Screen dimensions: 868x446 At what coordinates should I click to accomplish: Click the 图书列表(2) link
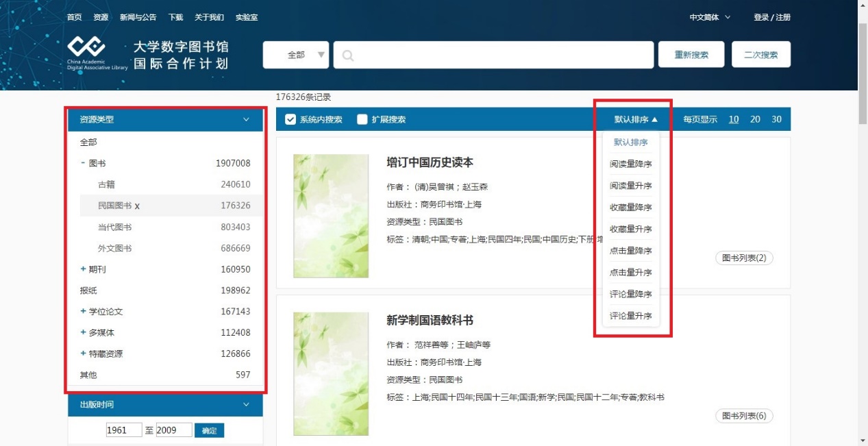744,258
